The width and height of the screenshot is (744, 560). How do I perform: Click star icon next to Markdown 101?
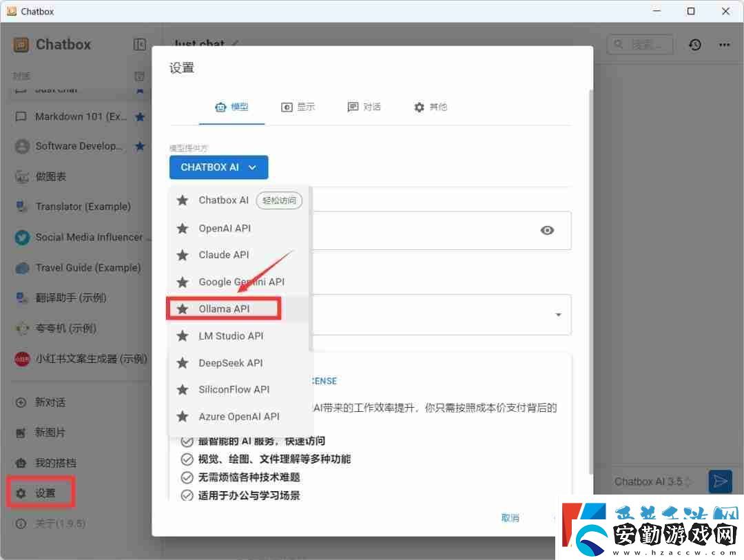point(139,116)
